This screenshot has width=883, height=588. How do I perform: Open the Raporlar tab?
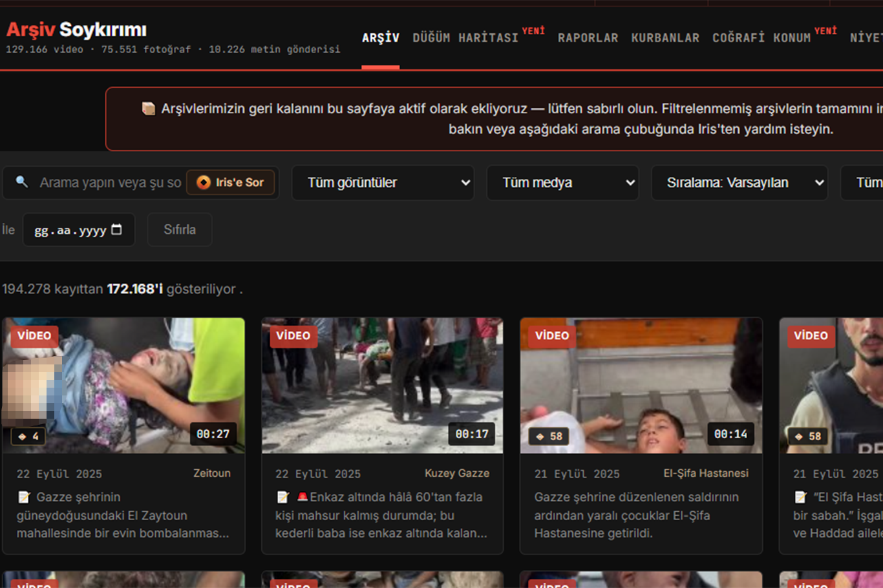click(x=588, y=38)
